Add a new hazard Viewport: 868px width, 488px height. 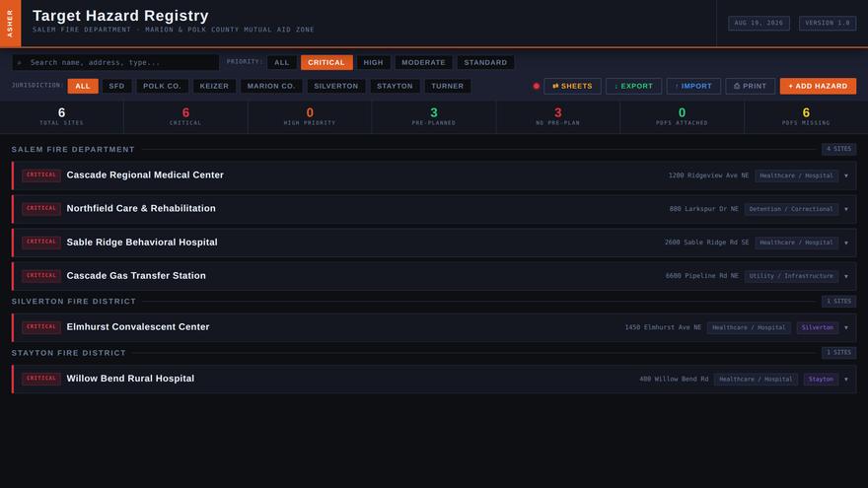[818, 87]
